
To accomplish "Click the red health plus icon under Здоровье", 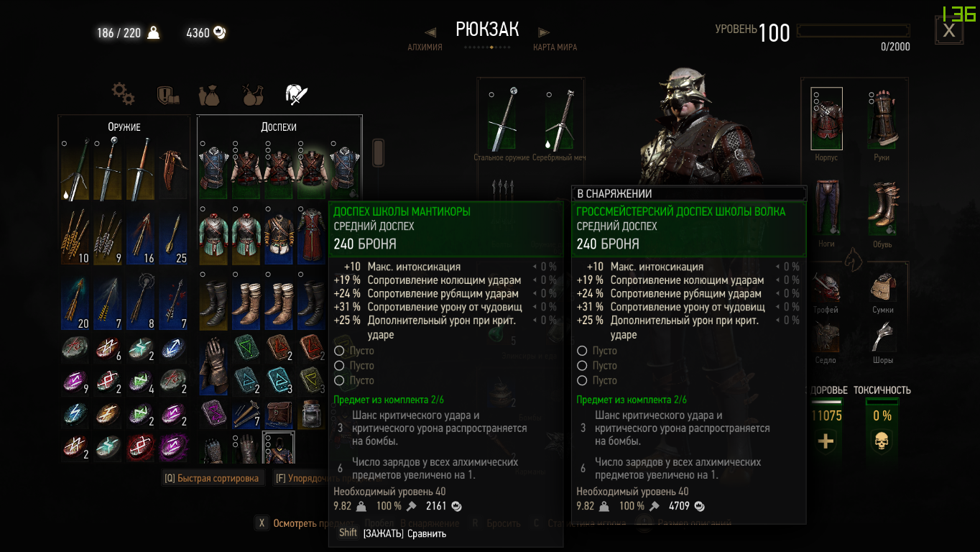I will [826, 441].
